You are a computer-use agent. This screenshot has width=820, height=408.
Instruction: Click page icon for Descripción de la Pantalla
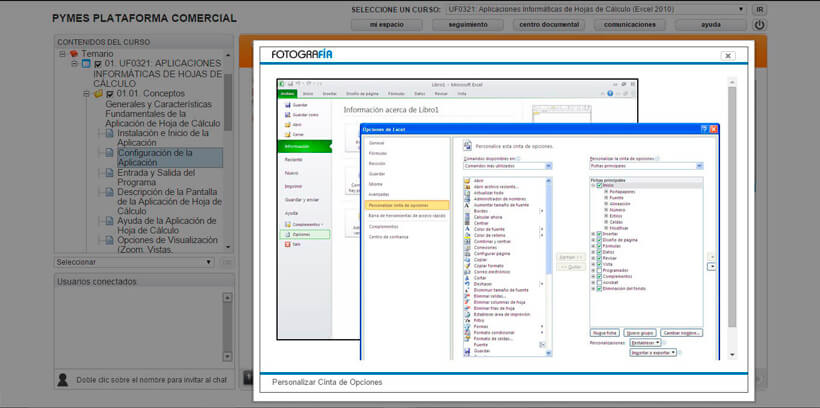tap(110, 192)
